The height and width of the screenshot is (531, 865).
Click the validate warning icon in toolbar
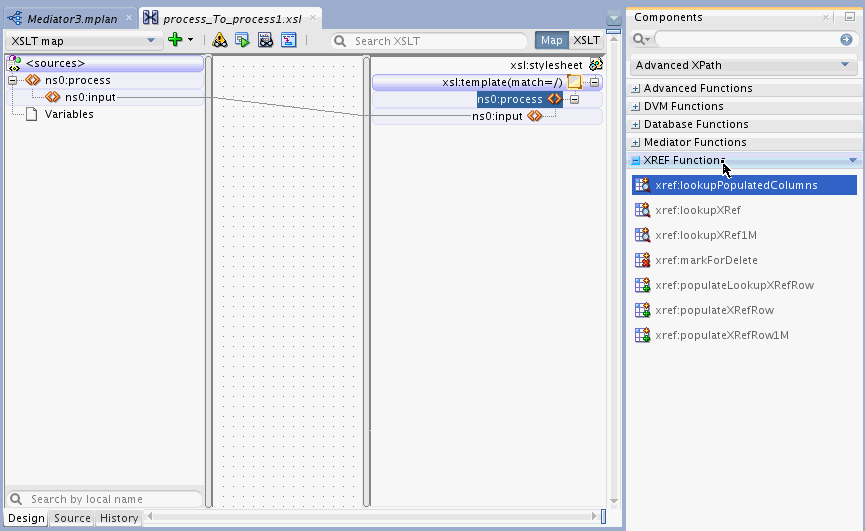click(220, 40)
